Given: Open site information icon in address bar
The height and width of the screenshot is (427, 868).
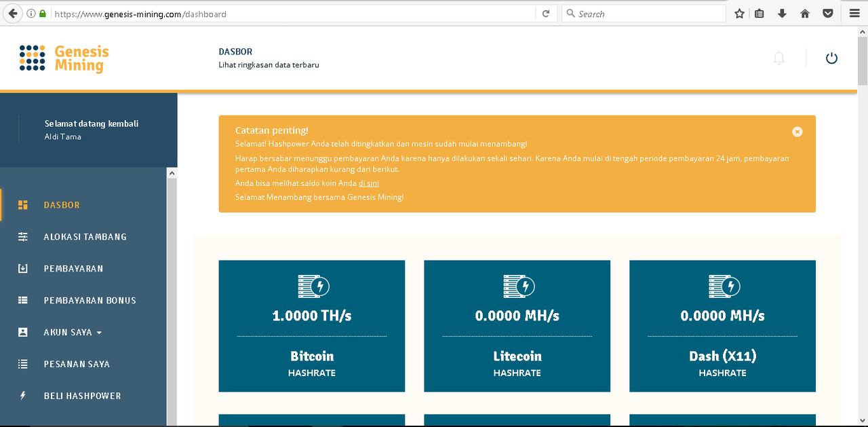Looking at the screenshot, I should [x=31, y=14].
